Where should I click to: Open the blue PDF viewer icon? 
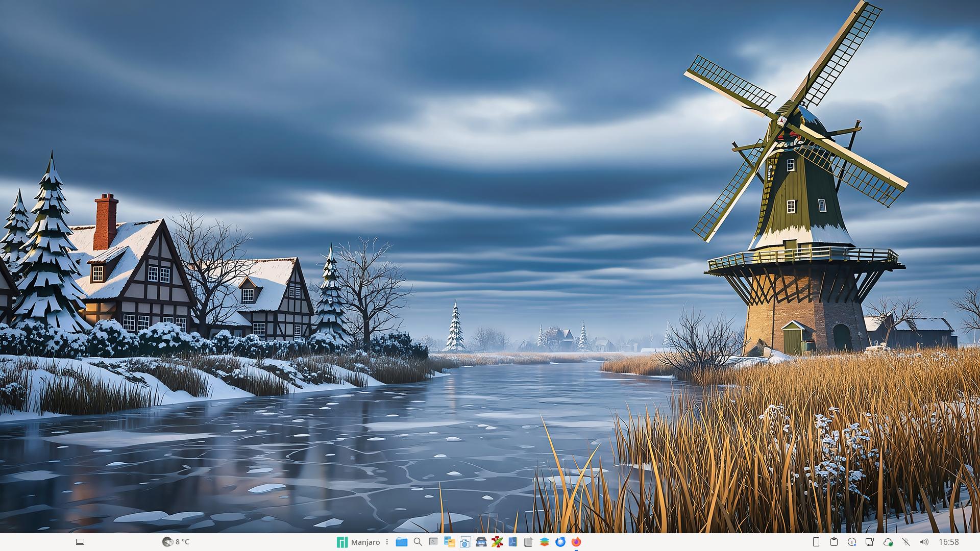click(512, 542)
